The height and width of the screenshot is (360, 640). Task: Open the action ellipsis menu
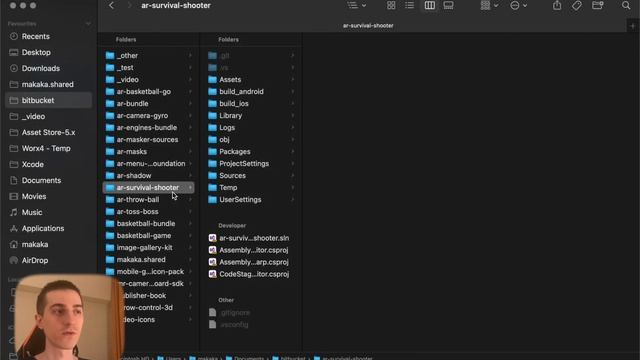click(x=518, y=5)
